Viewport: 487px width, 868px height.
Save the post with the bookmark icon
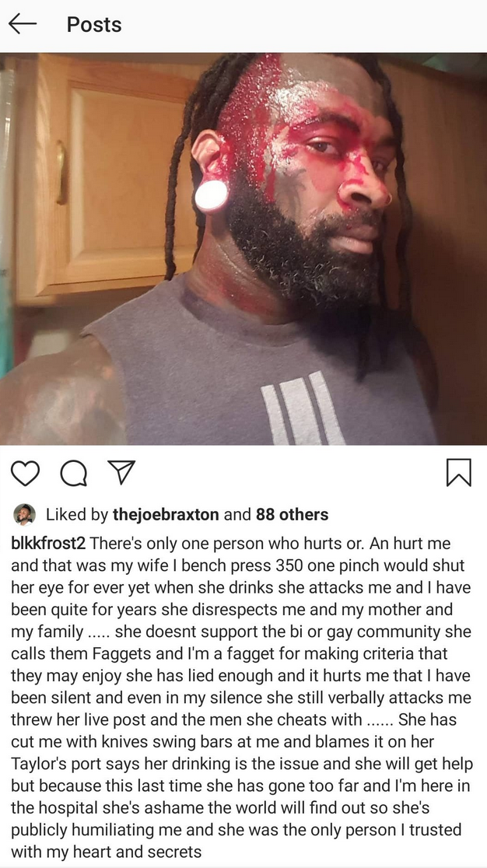pyautogui.click(x=459, y=473)
